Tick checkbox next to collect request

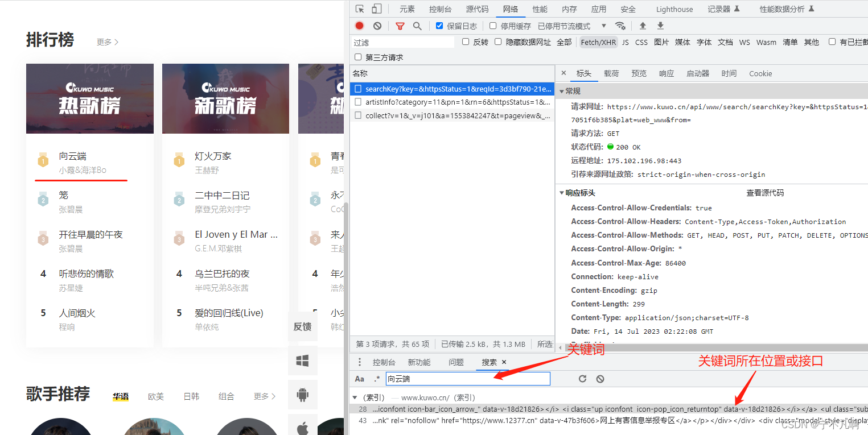pos(359,115)
